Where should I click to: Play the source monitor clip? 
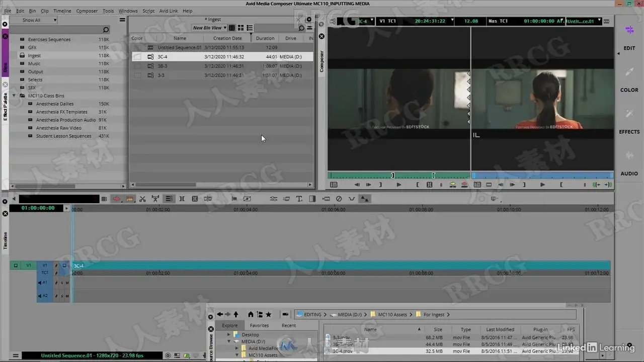click(x=399, y=185)
